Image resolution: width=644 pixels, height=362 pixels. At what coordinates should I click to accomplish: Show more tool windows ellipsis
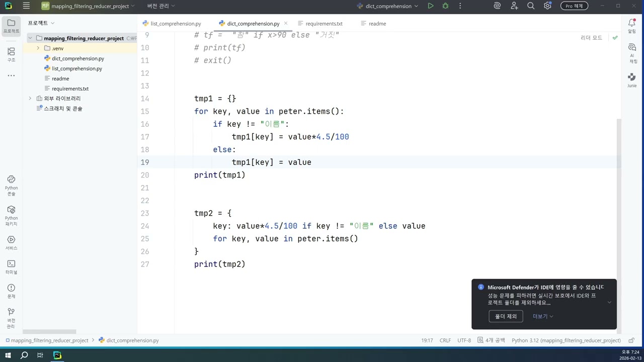(x=11, y=76)
